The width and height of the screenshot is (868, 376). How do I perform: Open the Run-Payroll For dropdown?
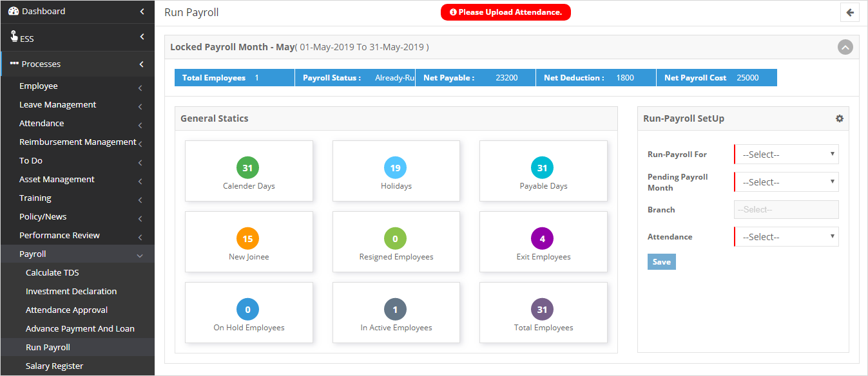(787, 155)
